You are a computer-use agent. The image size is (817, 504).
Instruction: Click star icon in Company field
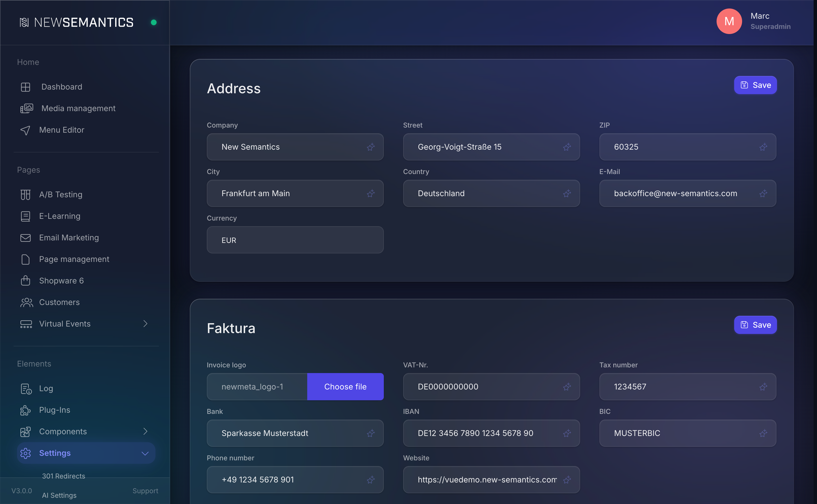[371, 147]
